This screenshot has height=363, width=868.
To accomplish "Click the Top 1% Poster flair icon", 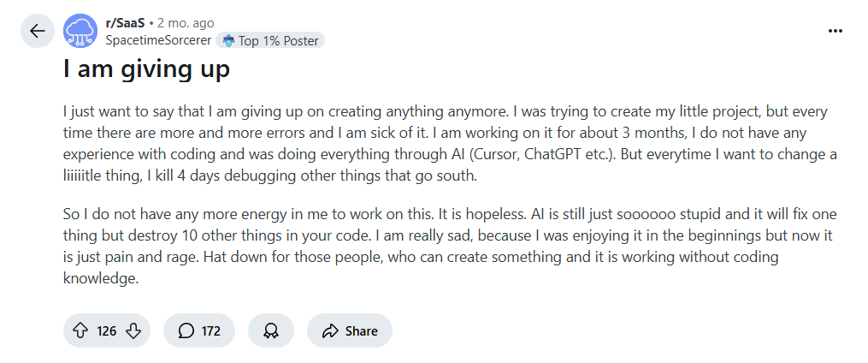I will [228, 41].
